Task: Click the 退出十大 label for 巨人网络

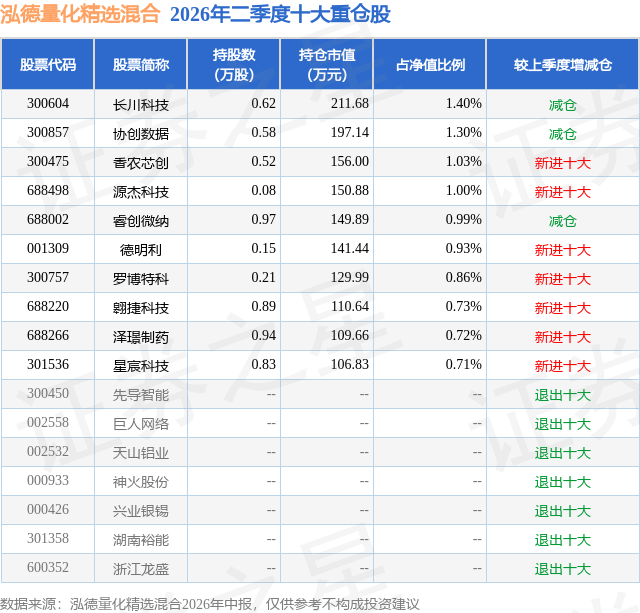Action: pyautogui.click(x=563, y=424)
